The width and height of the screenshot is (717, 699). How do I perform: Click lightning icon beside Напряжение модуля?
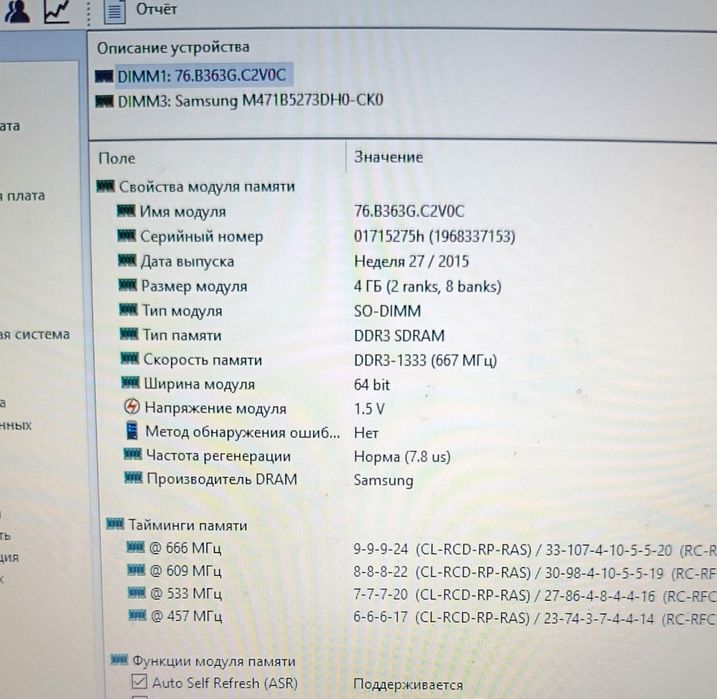132,406
